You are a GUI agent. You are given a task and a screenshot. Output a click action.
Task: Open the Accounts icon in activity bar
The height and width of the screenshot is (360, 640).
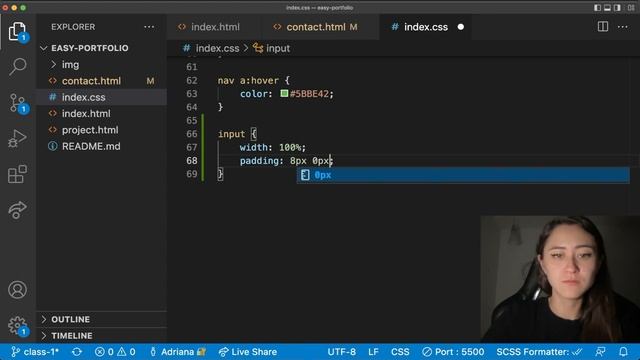coord(17,289)
